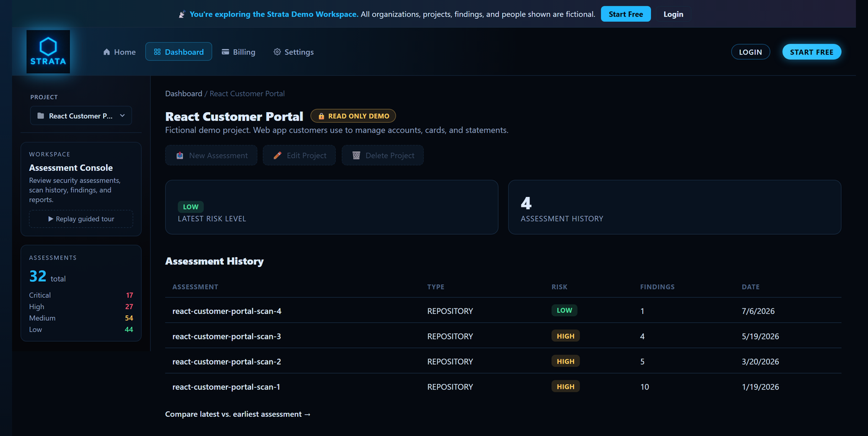Click the TYPE column header
This screenshot has width=868, height=436.
click(x=436, y=287)
